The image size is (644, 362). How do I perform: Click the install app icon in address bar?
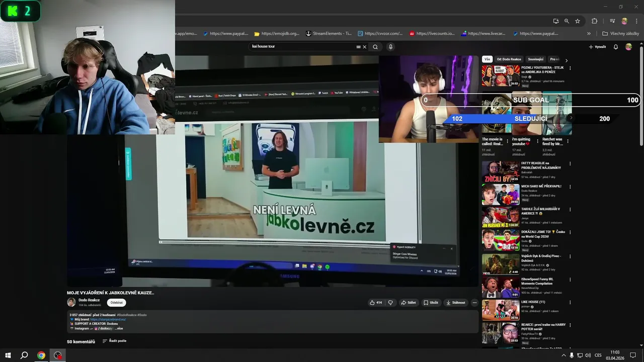[x=555, y=21]
